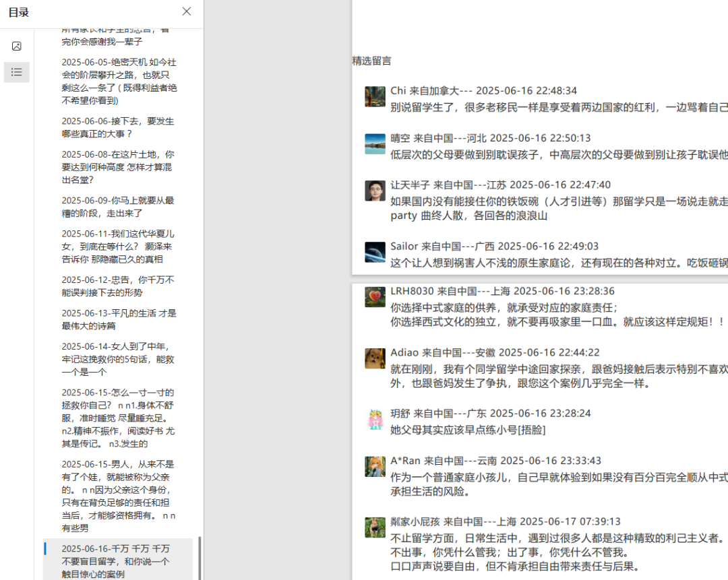
Task: Open the outline entry 2025-06-08-在这片土地
Action: point(118,167)
